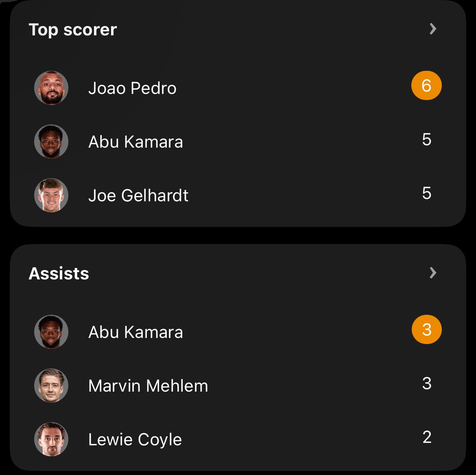This screenshot has width=476, height=475.
Task: Select Abu Kamara's name under Top scorer
Action: [135, 142]
